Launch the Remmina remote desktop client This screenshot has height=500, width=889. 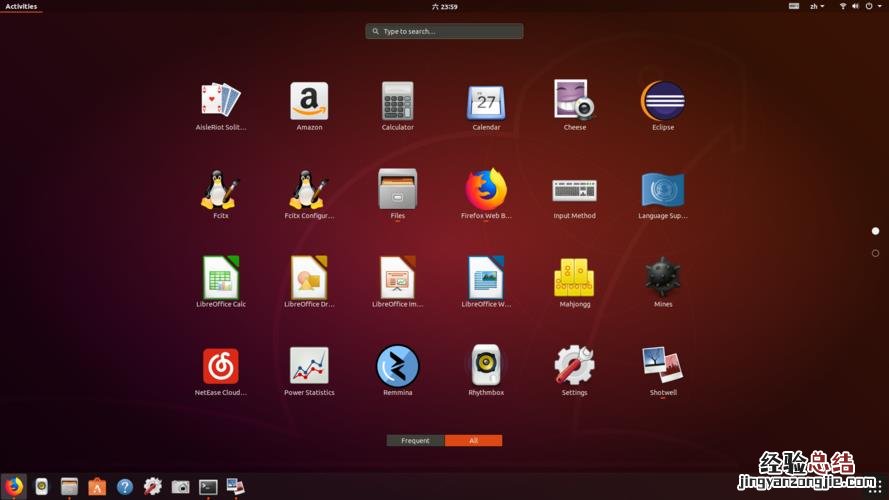[397, 371]
